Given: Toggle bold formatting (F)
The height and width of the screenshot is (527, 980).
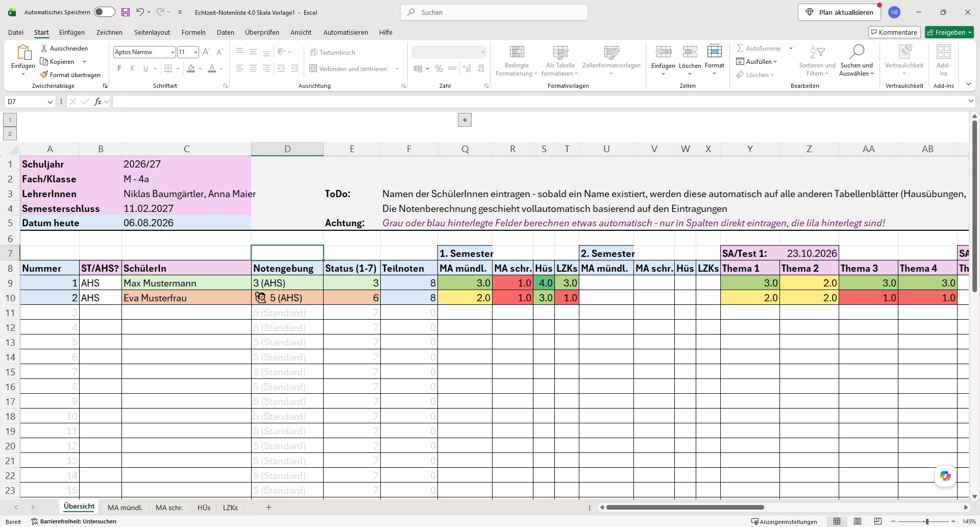Looking at the screenshot, I should (x=119, y=68).
